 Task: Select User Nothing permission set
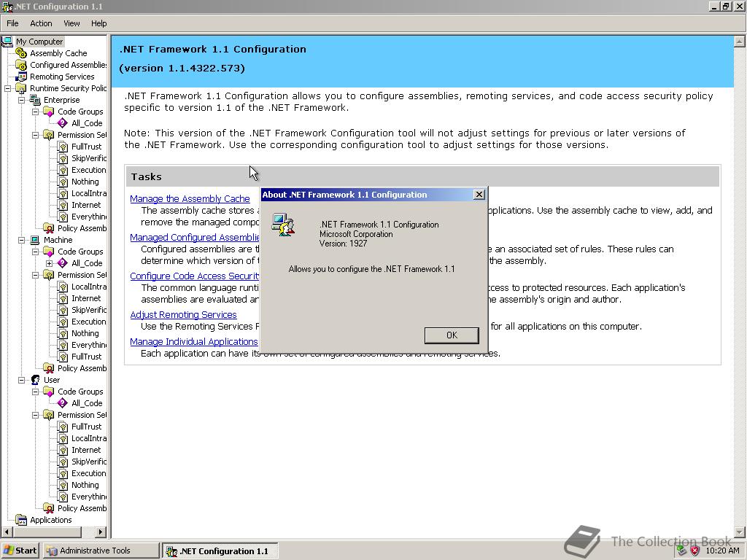coord(85,485)
